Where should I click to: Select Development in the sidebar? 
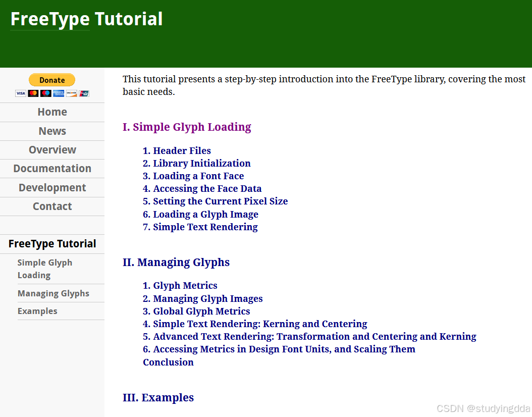tap(52, 187)
